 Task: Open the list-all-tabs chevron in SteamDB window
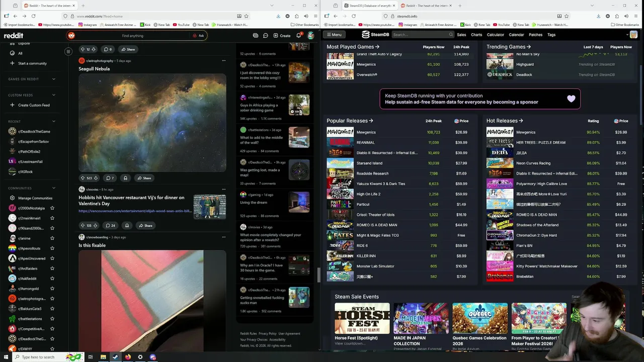592,6
